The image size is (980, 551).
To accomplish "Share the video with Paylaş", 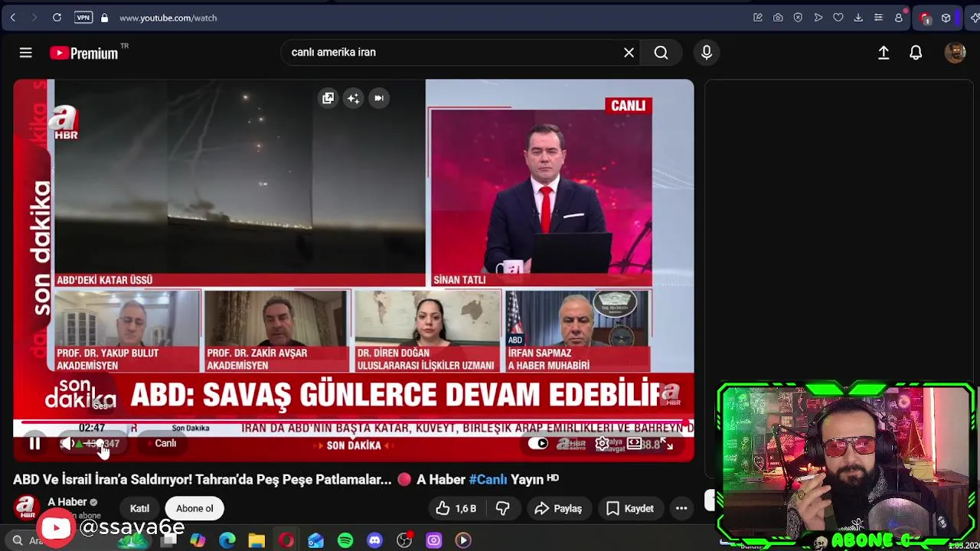I will [559, 508].
